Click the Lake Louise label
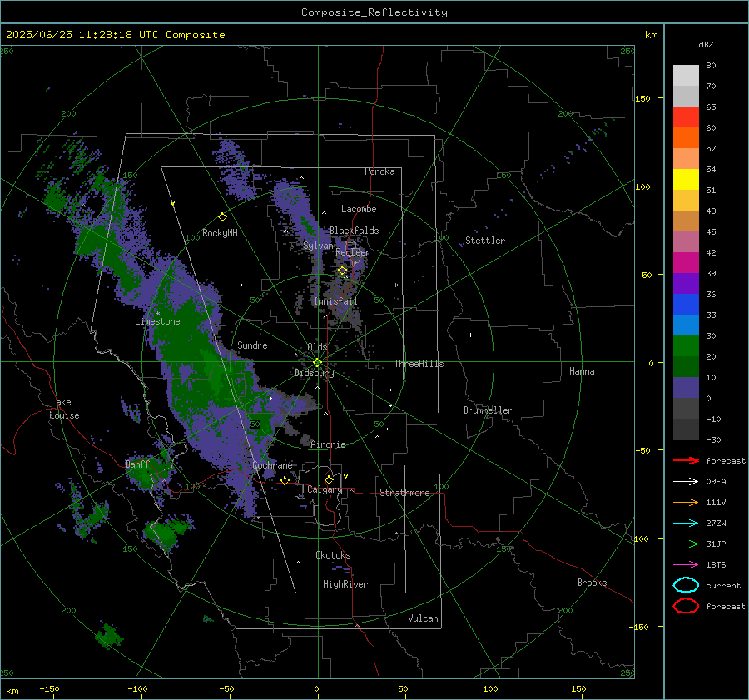 point(64,409)
